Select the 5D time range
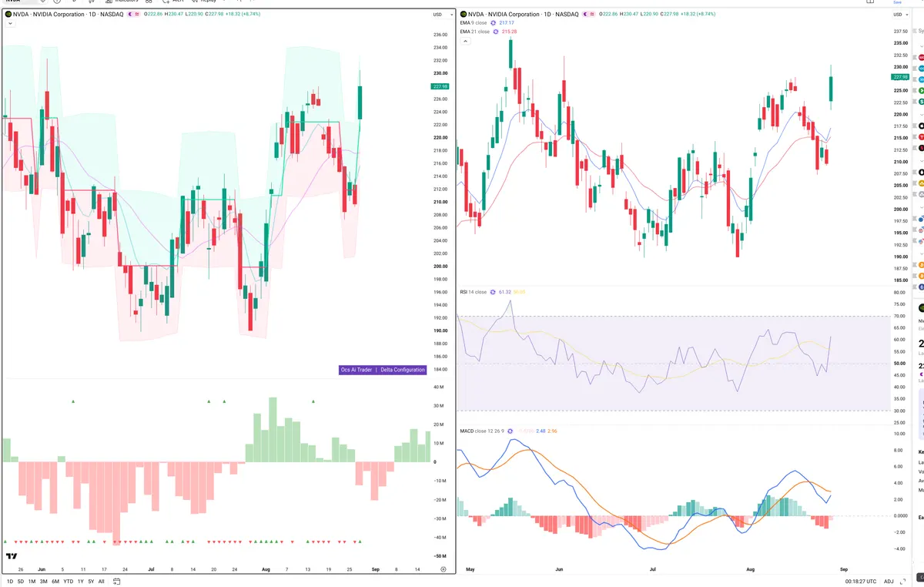Screen dimensions: 924x587 pyautogui.click(x=21, y=582)
